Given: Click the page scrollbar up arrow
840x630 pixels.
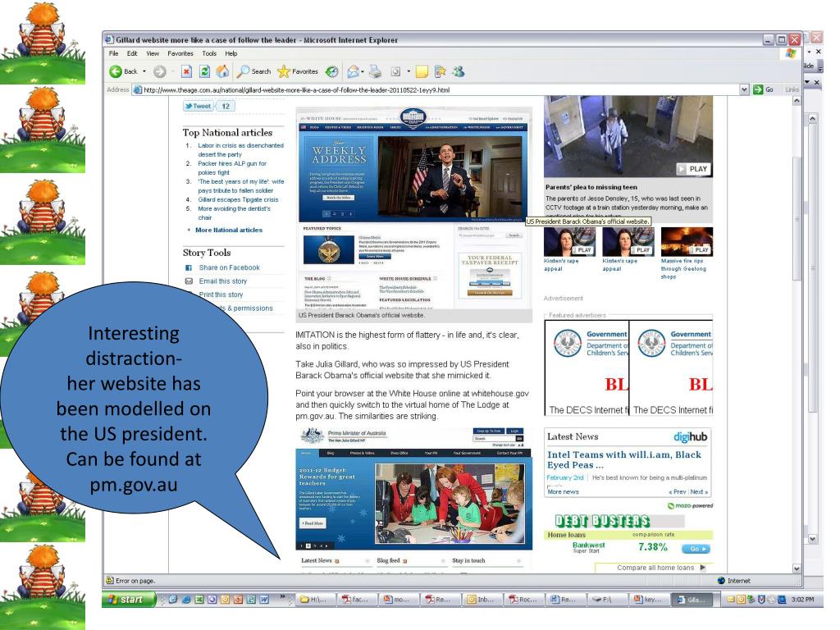Looking at the screenshot, I should pos(797,101).
